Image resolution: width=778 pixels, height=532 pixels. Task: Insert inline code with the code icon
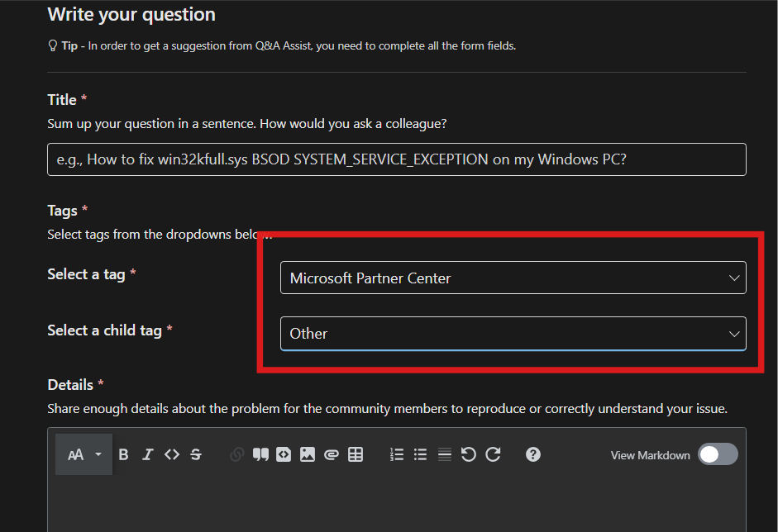172,454
